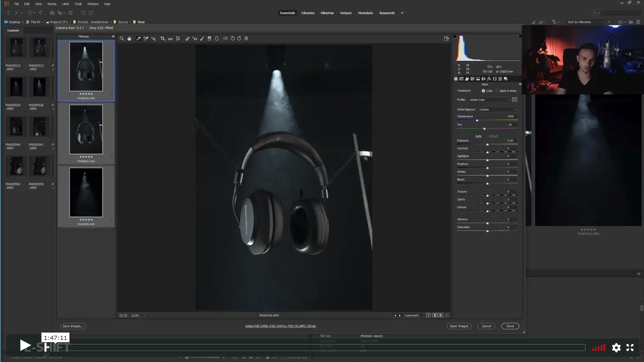The height and width of the screenshot is (362, 644).
Task: Open the File menu in Bridge
Action: click(17, 4)
